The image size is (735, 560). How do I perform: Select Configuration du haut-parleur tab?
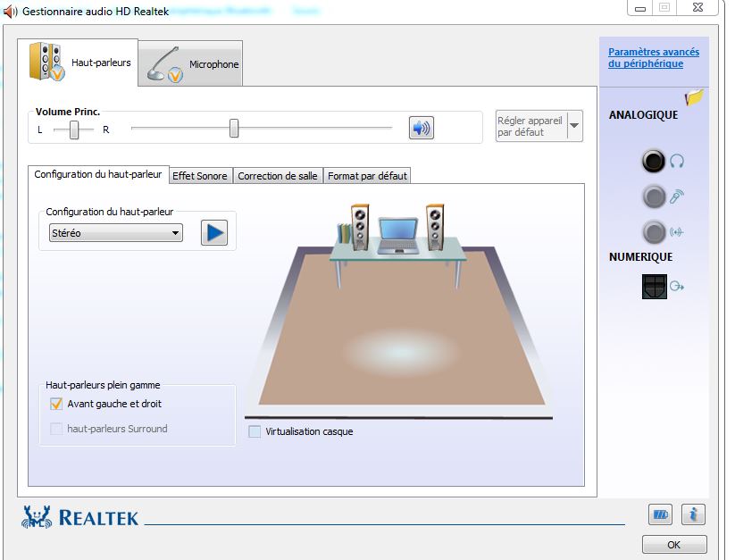(x=98, y=174)
